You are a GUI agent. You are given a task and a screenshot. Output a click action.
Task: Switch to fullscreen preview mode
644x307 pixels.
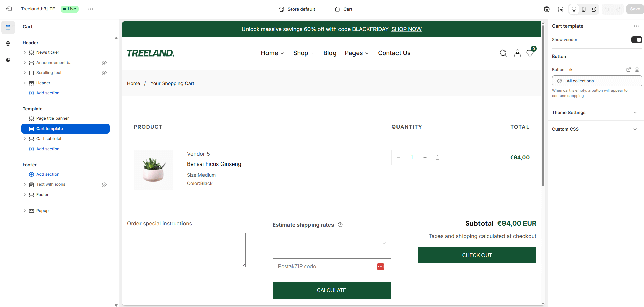(594, 9)
